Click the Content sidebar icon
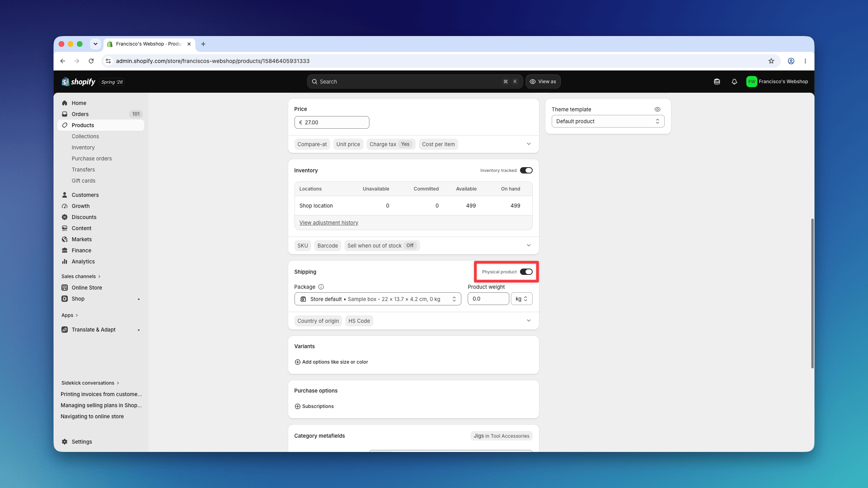Screen dimensions: 868x488 coord(65,228)
